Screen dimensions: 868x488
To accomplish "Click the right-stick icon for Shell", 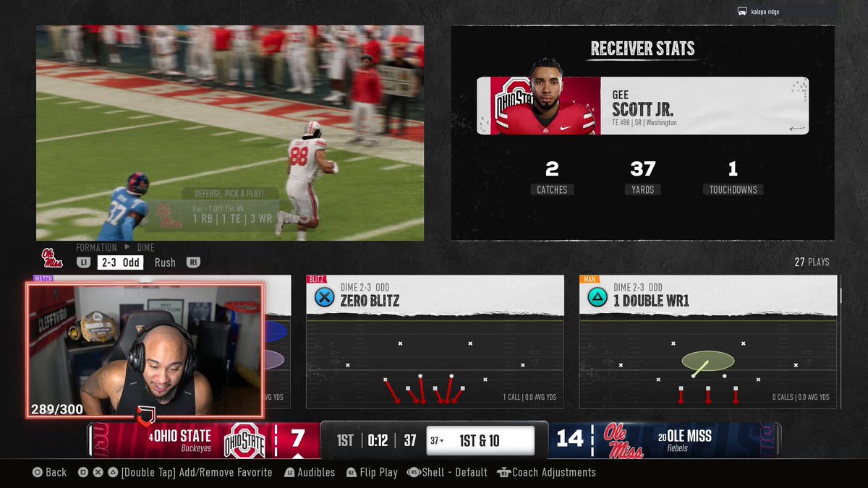I will point(414,472).
